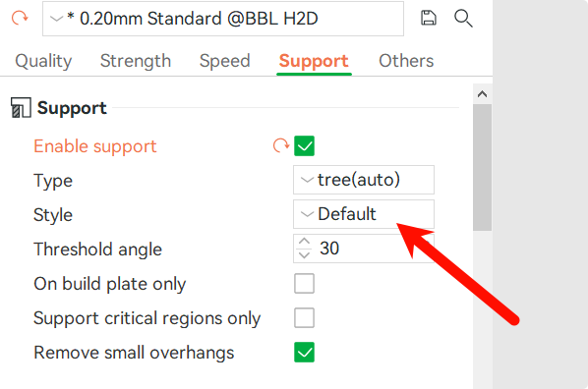Decrease Threshold angle with the down arrow
The height and width of the screenshot is (389, 588).
coord(304,255)
